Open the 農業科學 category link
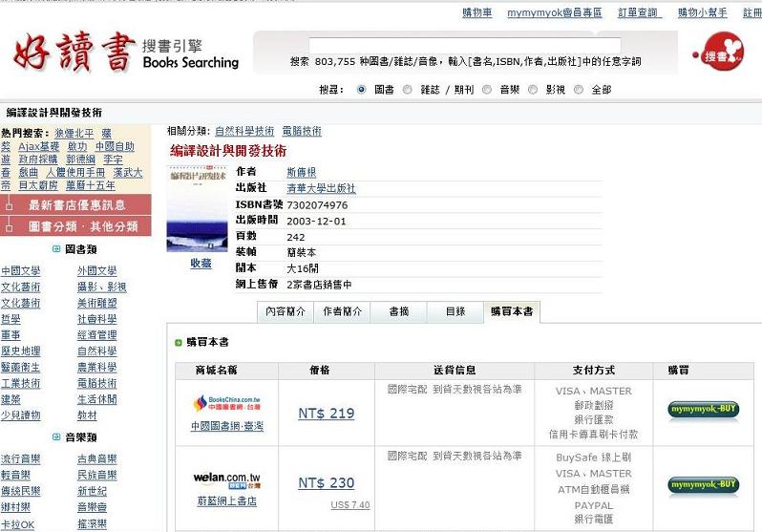The height and width of the screenshot is (532, 762). (x=96, y=367)
